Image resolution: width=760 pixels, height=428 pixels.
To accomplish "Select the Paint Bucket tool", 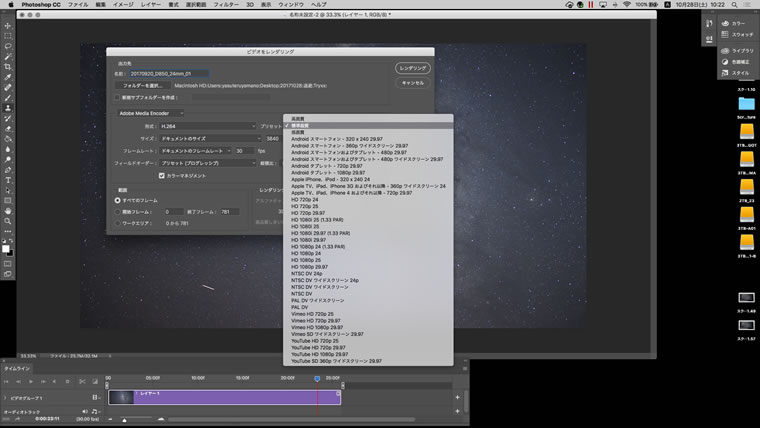I will pyautogui.click(x=8, y=139).
